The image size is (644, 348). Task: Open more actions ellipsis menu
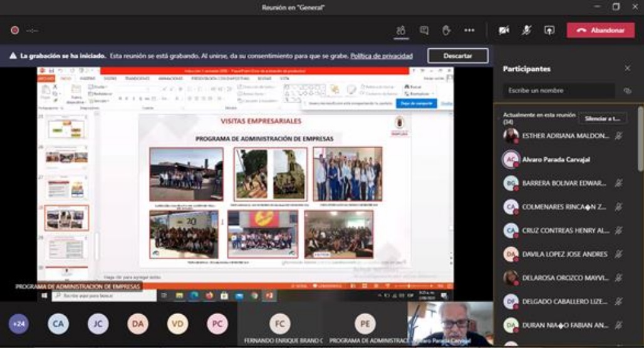(469, 30)
